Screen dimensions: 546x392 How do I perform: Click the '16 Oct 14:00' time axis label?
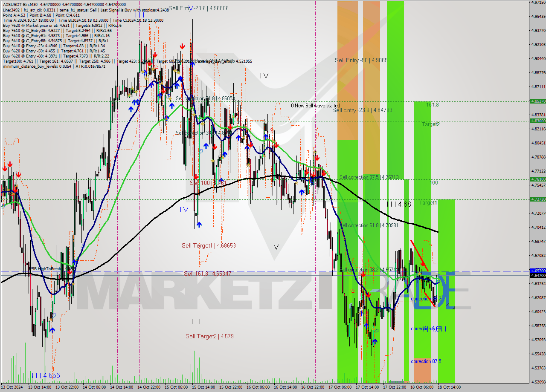click(285, 387)
